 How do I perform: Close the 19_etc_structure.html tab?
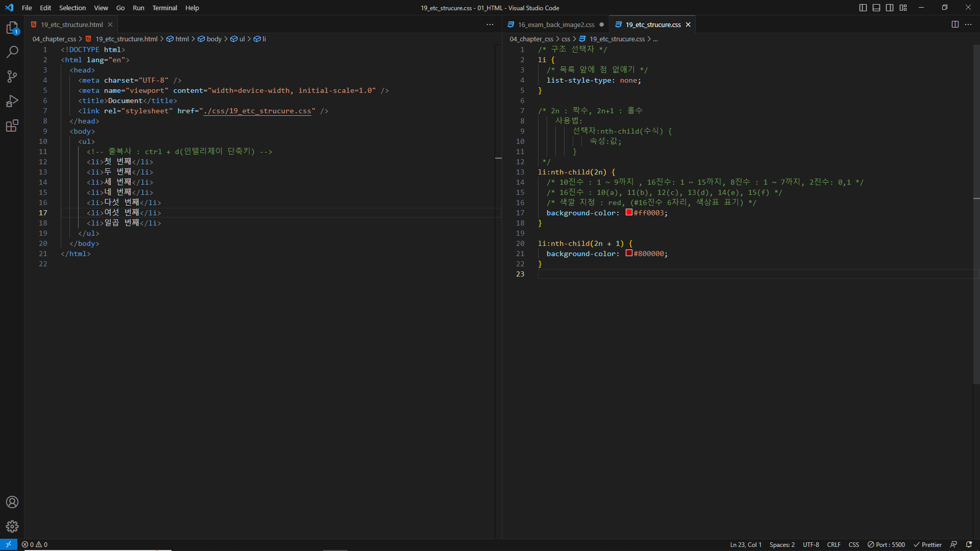pos(110,24)
